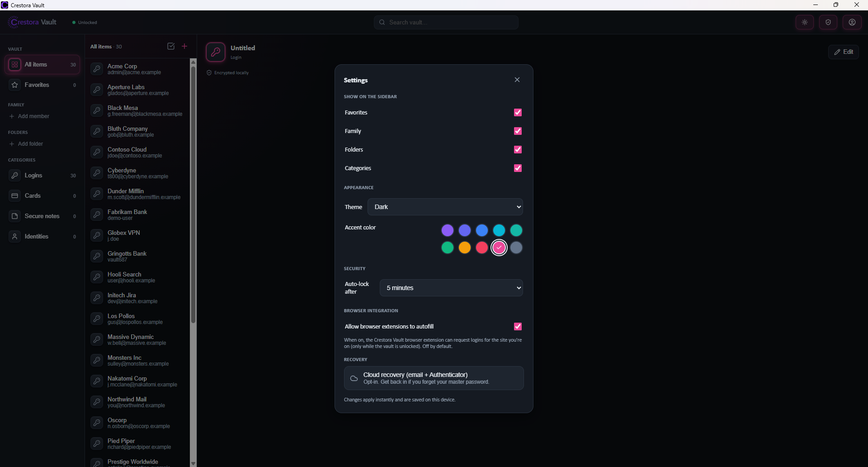Click the Oscorp key icon

[x=97, y=423]
